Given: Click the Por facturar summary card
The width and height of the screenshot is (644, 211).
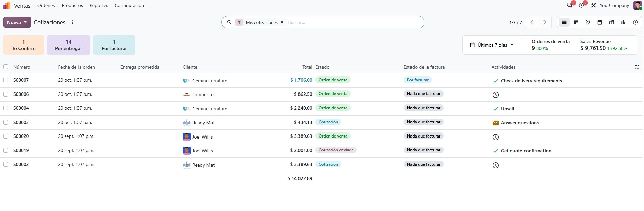Looking at the screenshot, I should [114, 45].
